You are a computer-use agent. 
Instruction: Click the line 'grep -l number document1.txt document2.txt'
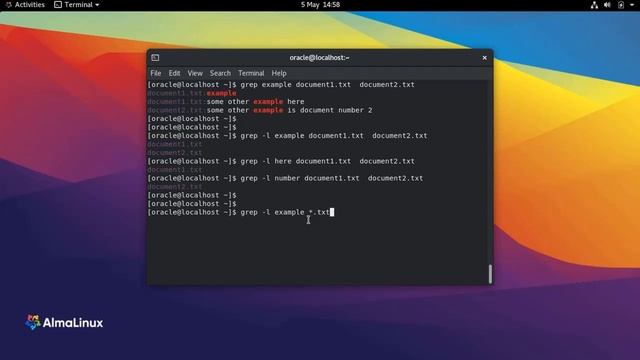[331, 178]
